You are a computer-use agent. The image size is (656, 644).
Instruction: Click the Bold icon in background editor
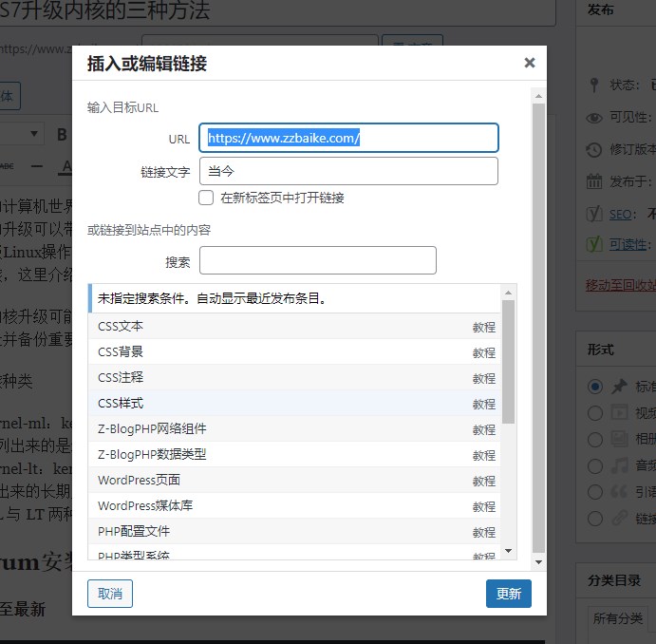point(62,135)
